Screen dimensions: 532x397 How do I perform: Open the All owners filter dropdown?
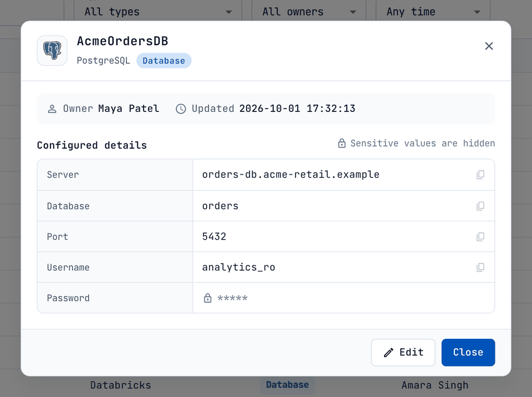[x=309, y=12]
